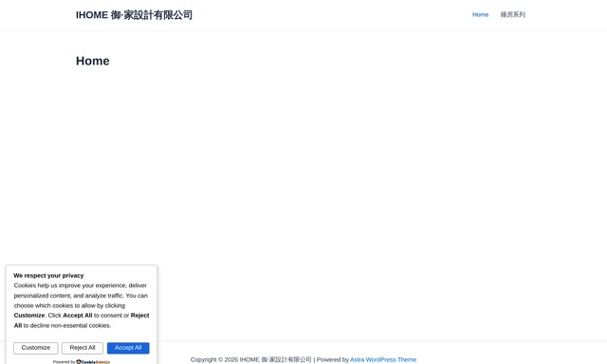
Task: Select the Home menu item
Action: tap(480, 15)
